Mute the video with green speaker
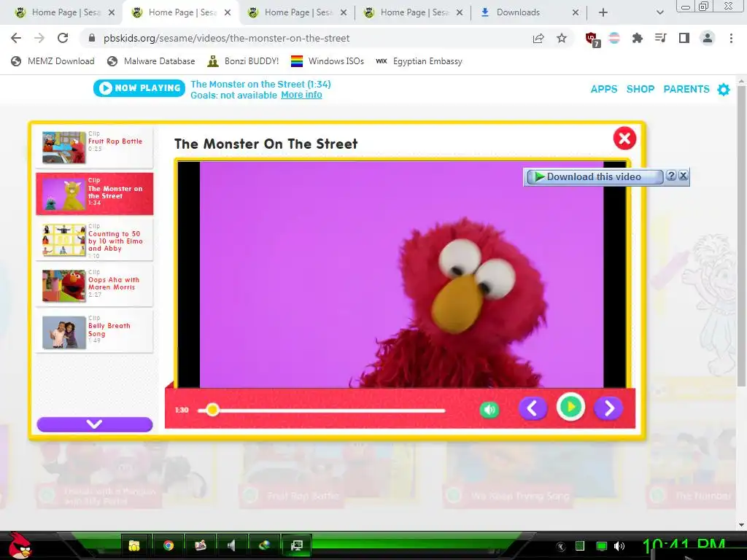The image size is (747, 560). pyautogui.click(x=489, y=410)
